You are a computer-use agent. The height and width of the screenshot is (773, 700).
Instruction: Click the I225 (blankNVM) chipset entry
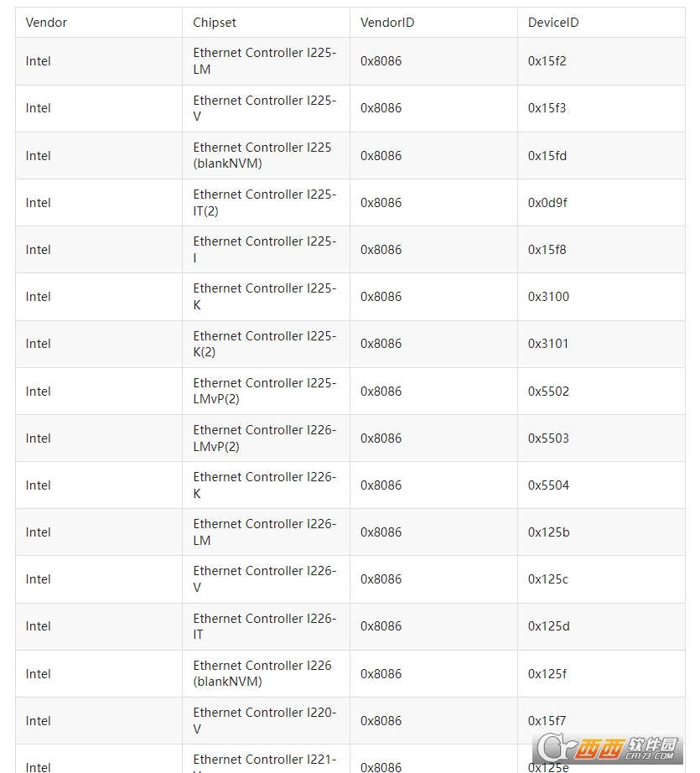pyautogui.click(x=262, y=155)
